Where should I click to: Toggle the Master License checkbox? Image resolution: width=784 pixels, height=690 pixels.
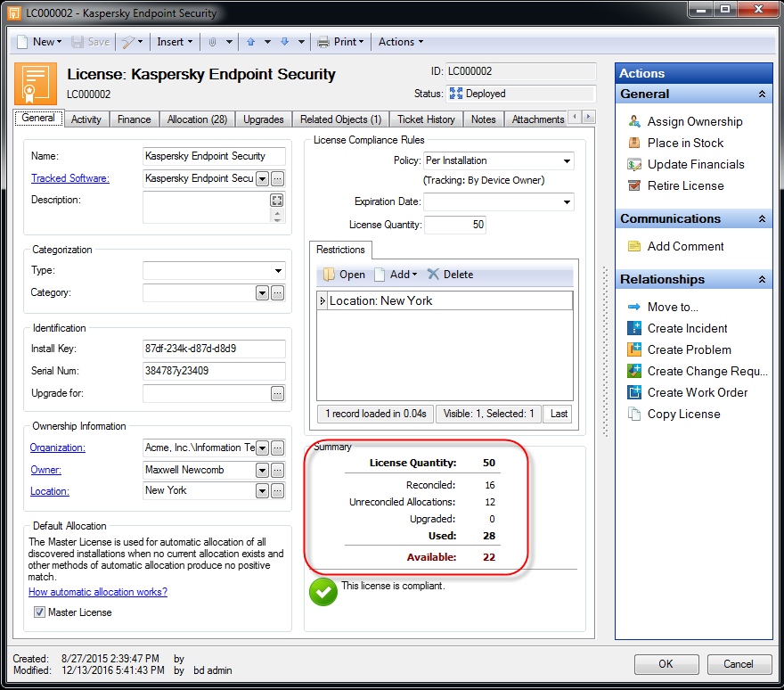39,612
